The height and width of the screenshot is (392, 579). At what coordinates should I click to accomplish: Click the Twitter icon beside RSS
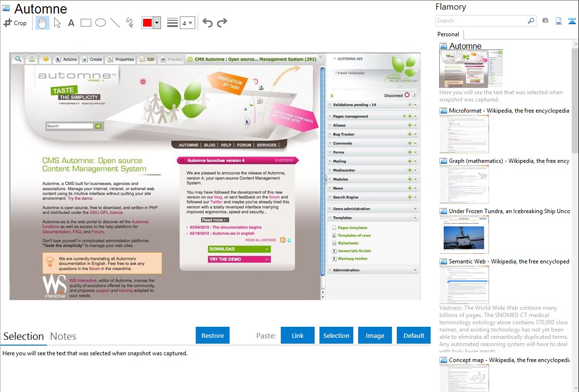tap(289, 240)
